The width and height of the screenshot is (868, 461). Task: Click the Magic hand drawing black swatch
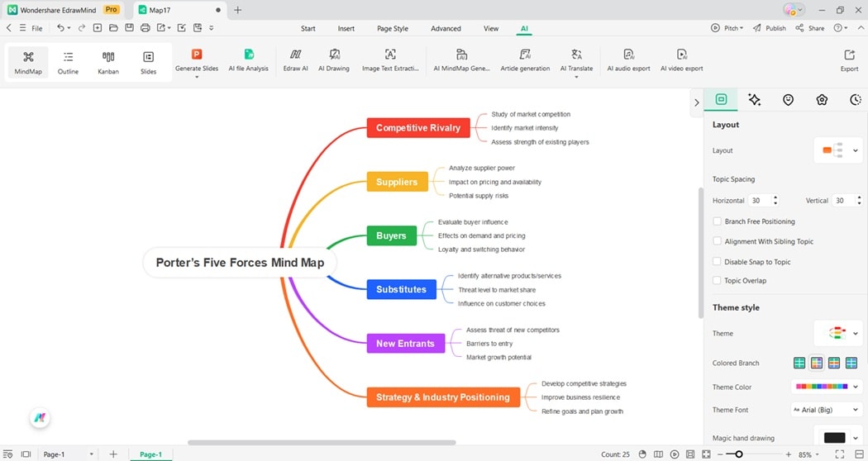click(x=834, y=438)
